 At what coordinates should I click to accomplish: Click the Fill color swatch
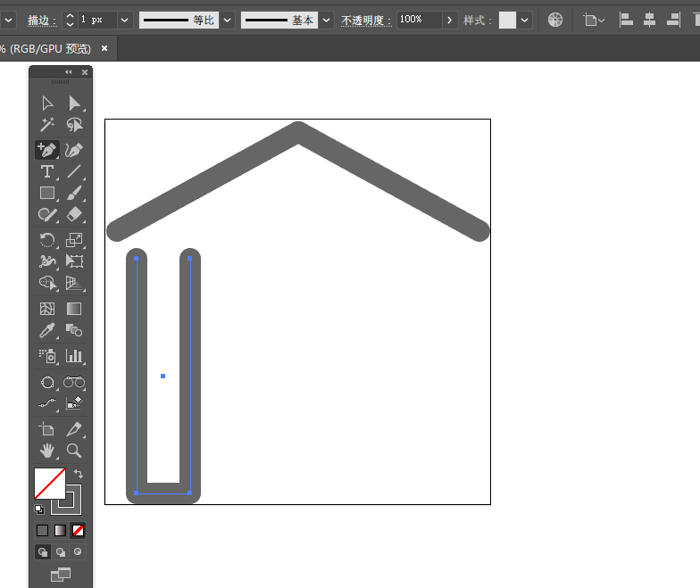48,484
